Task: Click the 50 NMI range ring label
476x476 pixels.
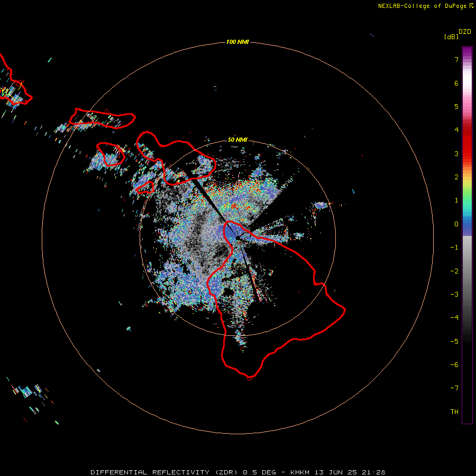Action: coord(237,140)
